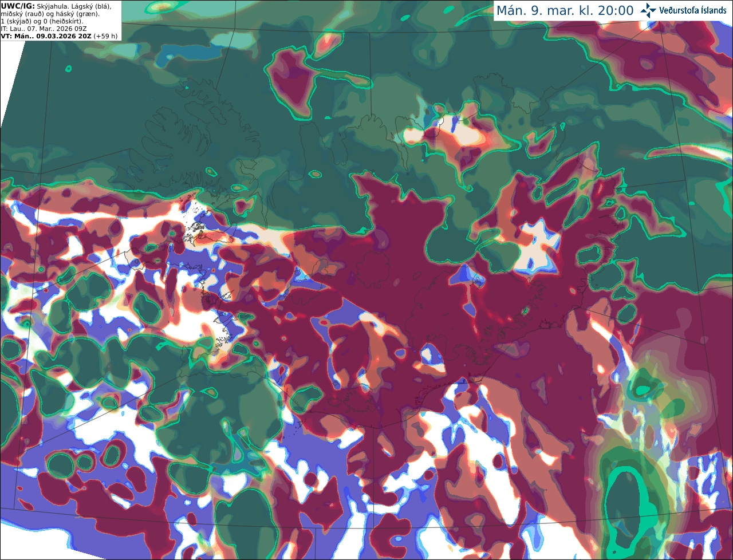Select the 'VT: Mán.. 09.03.2026 20Z' line
733x560 pixels.
[47, 36]
